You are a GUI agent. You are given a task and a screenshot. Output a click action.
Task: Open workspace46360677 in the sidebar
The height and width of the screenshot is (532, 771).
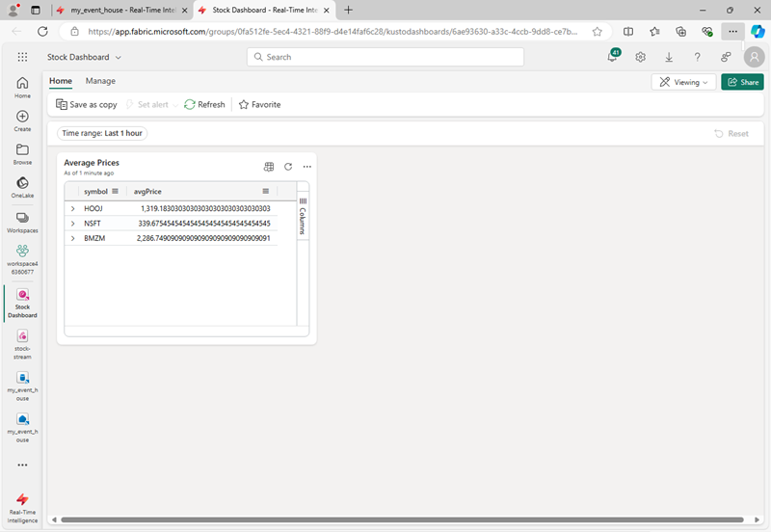(x=22, y=259)
